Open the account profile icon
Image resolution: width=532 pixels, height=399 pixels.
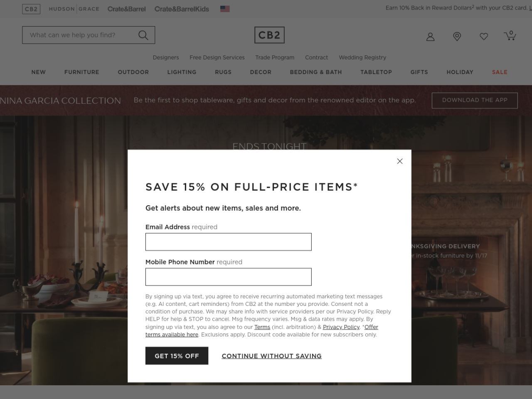(x=430, y=37)
